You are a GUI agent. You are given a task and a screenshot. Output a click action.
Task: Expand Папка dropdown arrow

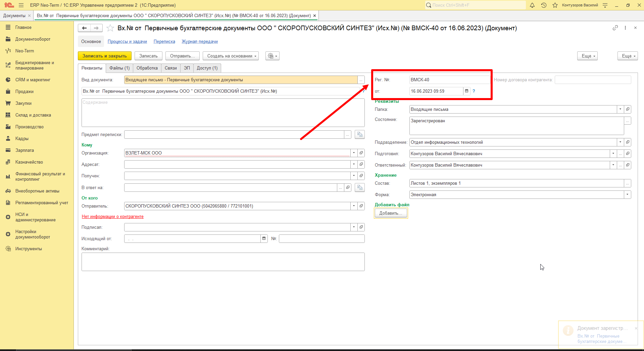tap(620, 109)
